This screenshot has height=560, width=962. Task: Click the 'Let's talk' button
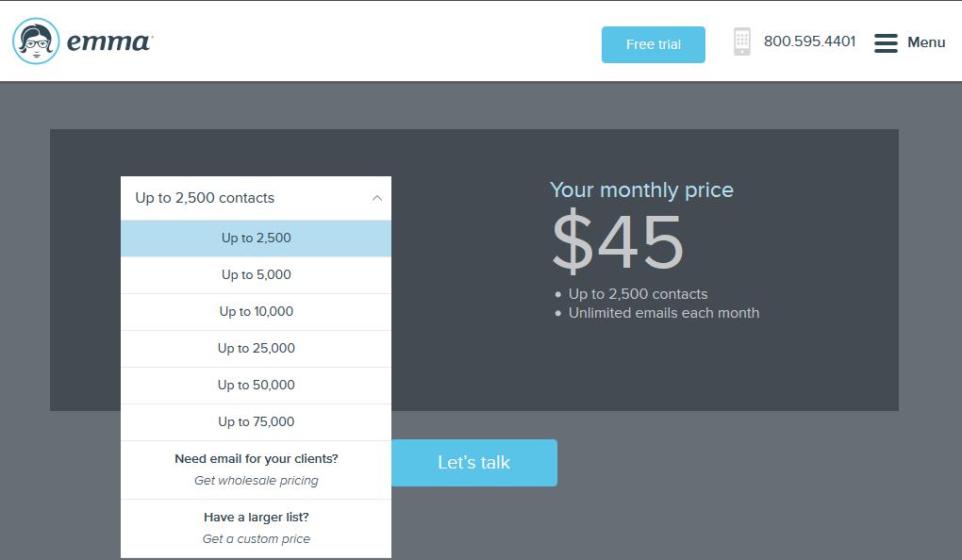[473, 463]
